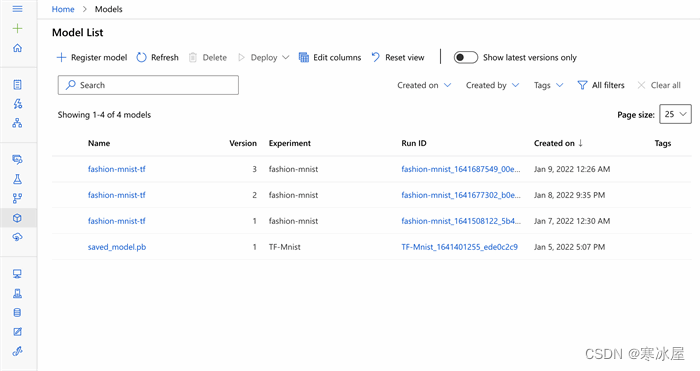
Task: Click 'Showing 1-4 of 4 models' text
Action: [104, 115]
